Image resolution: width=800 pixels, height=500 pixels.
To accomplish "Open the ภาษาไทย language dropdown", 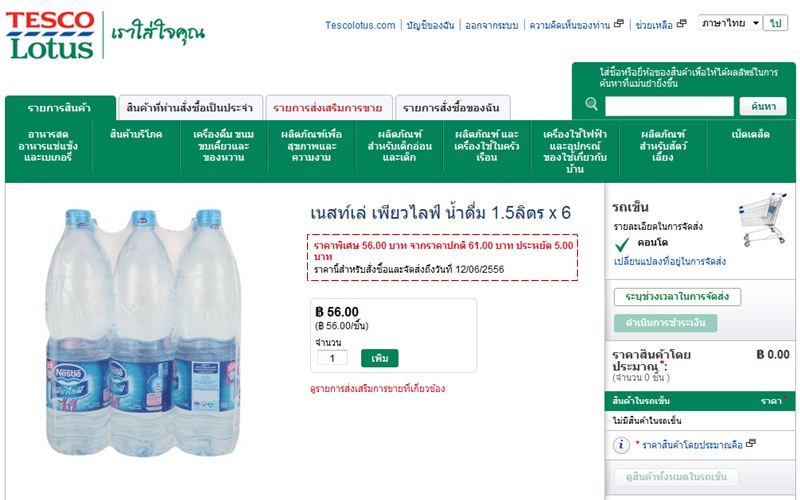I will (730, 23).
